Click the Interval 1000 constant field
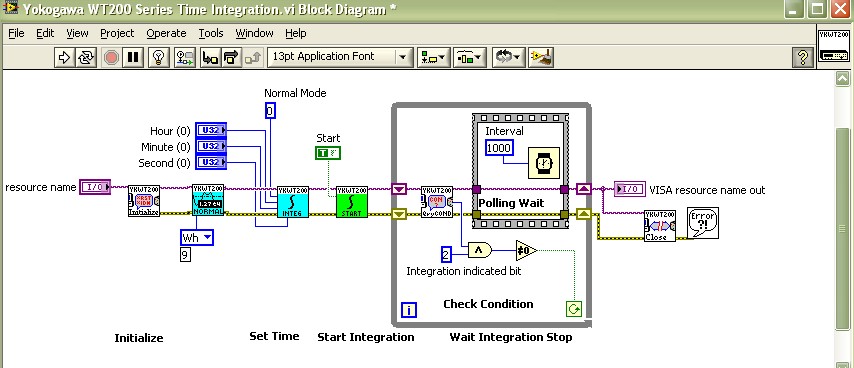This screenshot has width=854, height=368. tap(499, 148)
